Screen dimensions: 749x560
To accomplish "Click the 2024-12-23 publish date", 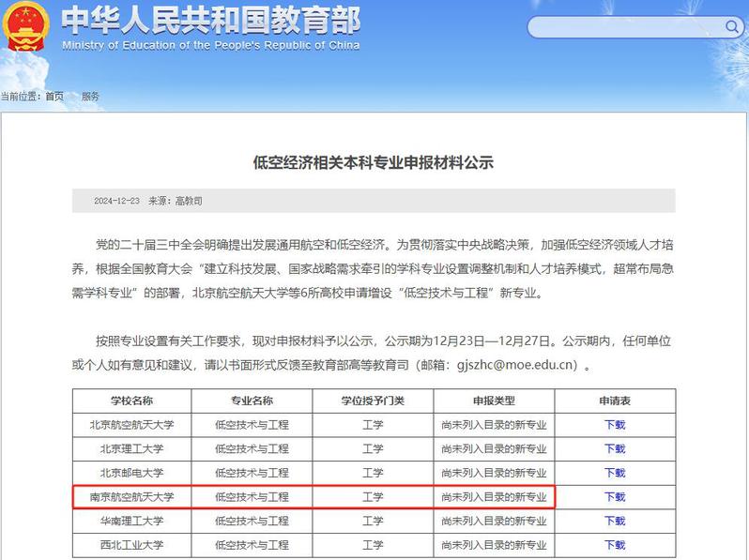I will (116, 201).
